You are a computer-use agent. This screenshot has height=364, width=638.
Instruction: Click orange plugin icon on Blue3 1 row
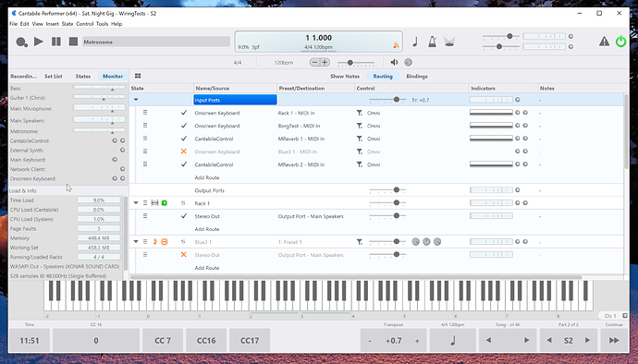(155, 242)
